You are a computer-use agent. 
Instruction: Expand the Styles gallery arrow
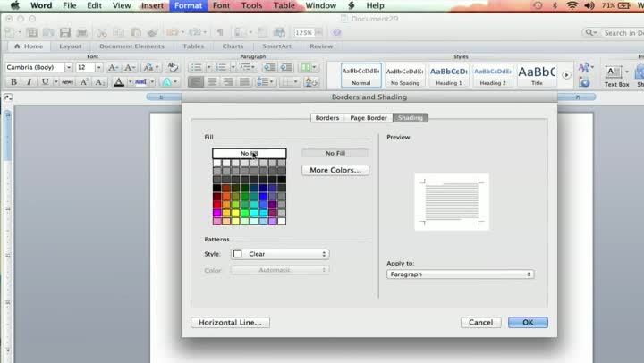[566, 75]
